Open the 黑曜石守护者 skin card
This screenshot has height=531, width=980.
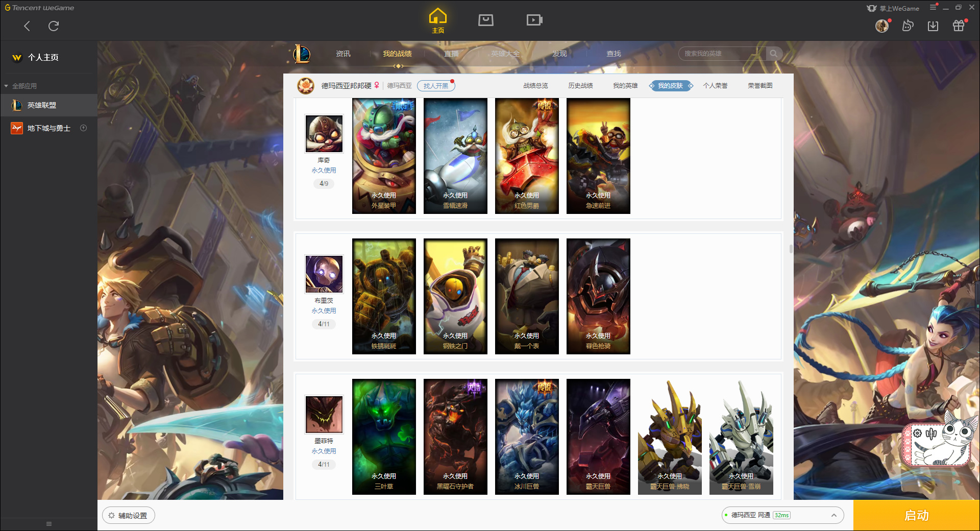(x=455, y=437)
